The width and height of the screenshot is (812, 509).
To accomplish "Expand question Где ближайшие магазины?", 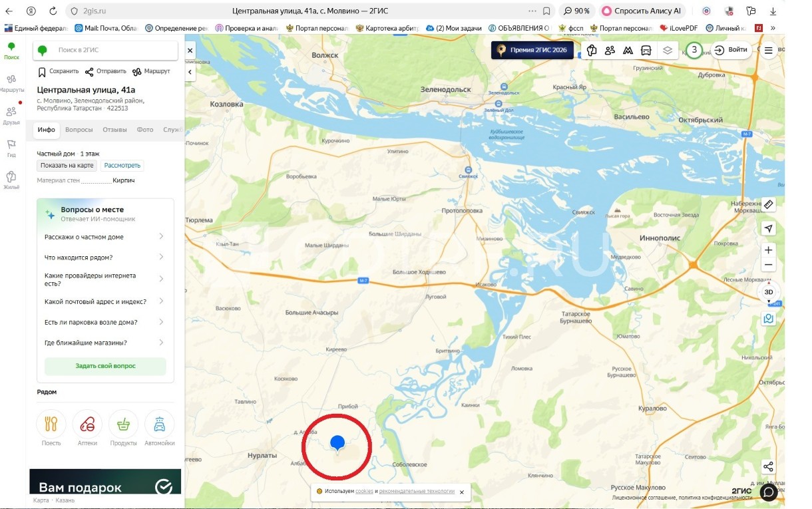I will tap(105, 343).
